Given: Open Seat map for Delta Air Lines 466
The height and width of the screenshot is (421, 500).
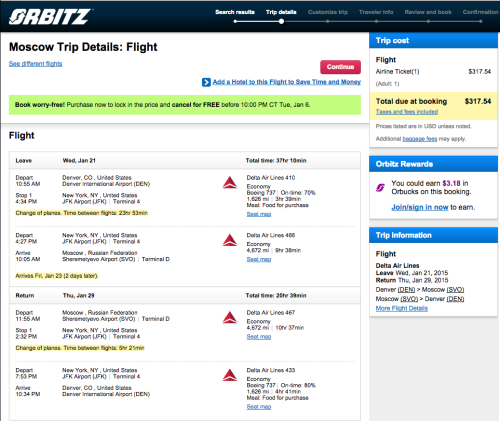Looking at the screenshot, I should tap(259, 259).
